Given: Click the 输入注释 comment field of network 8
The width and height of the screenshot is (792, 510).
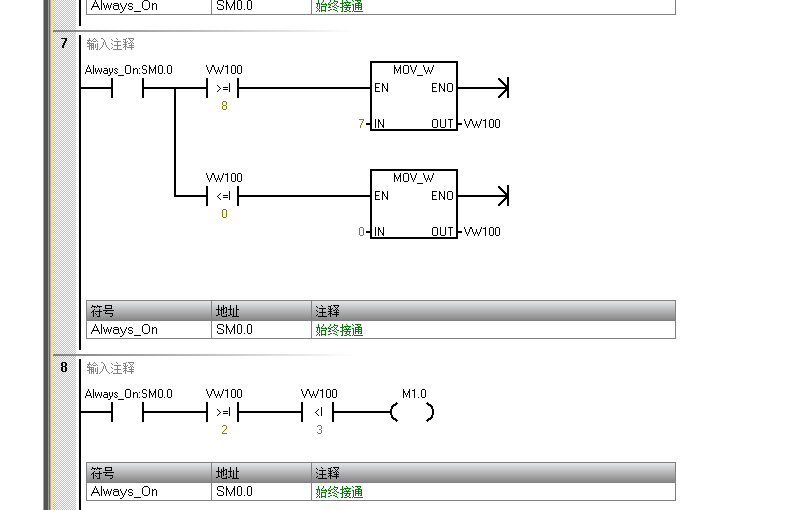Looking at the screenshot, I should click(111, 368).
